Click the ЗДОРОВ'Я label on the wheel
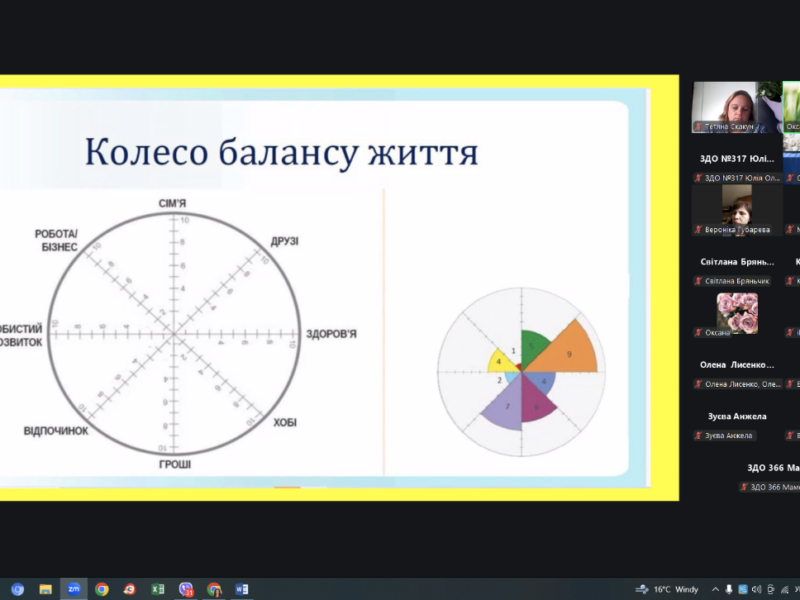Screen dimensions: 800x600 [x=331, y=334]
